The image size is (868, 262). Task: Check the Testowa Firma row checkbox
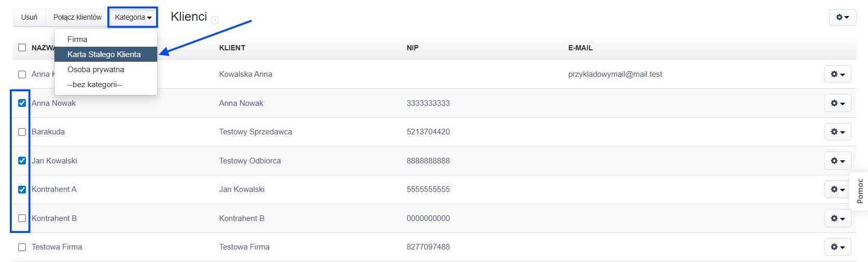click(x=22, y=247)
